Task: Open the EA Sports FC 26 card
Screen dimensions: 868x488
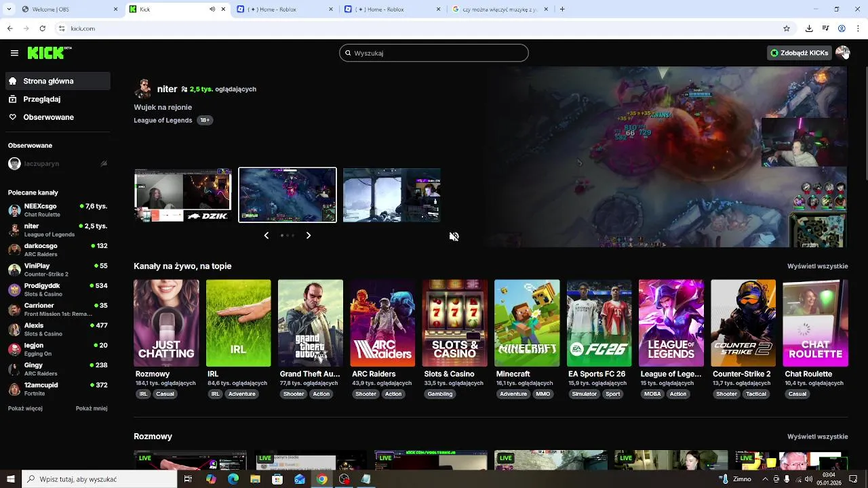Action: 599,323
